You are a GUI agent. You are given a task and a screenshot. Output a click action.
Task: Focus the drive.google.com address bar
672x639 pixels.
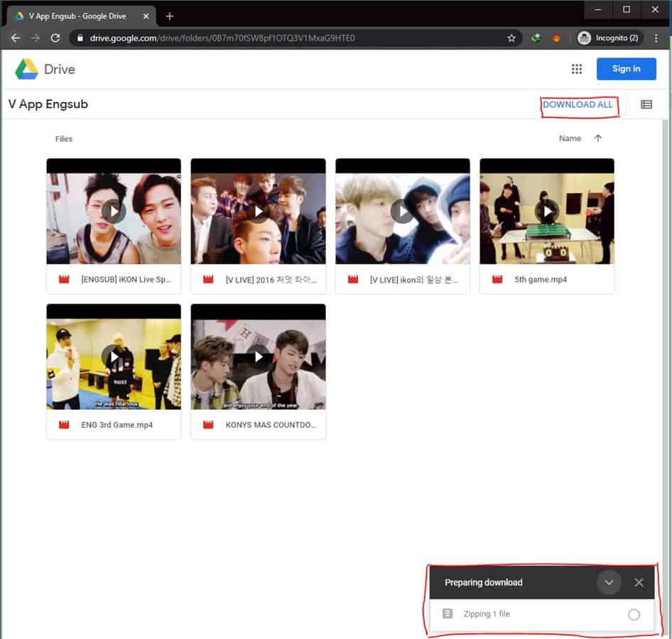pyautogui.click(x=296, y=38)
